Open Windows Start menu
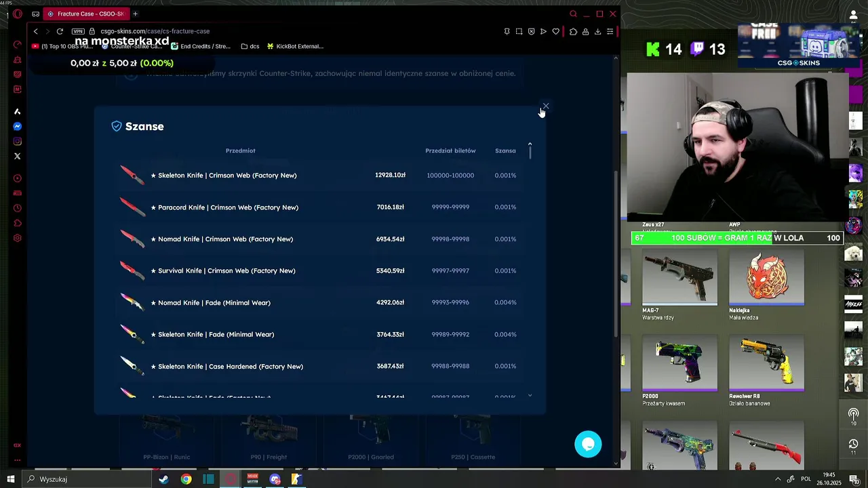Screen dimensions: 868x488 coord(10,479)
